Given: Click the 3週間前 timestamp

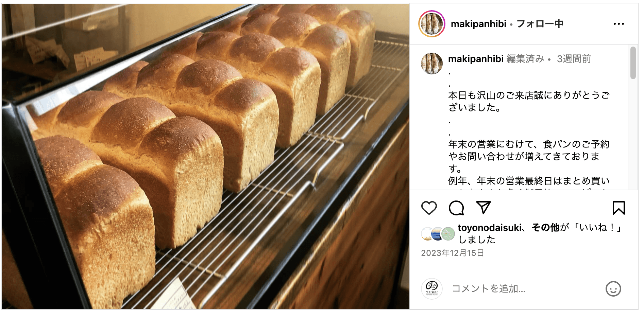Looking at the screenshot, I should tap(574, 59).
